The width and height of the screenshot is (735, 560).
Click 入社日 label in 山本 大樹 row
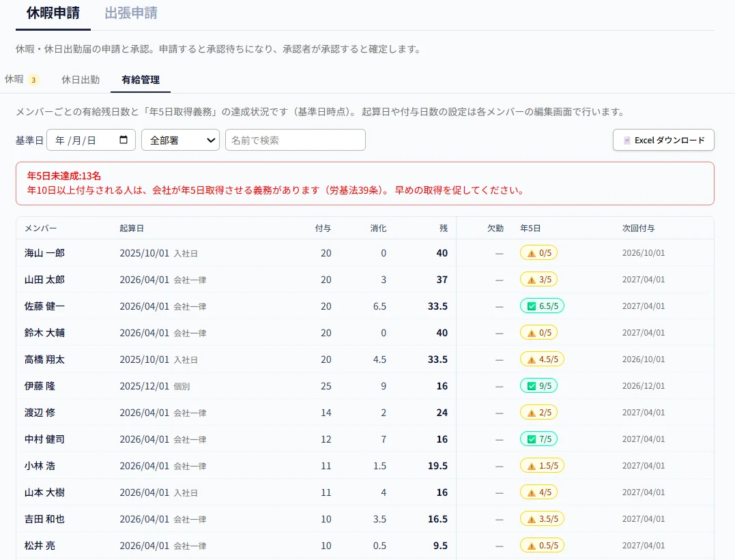186,493
